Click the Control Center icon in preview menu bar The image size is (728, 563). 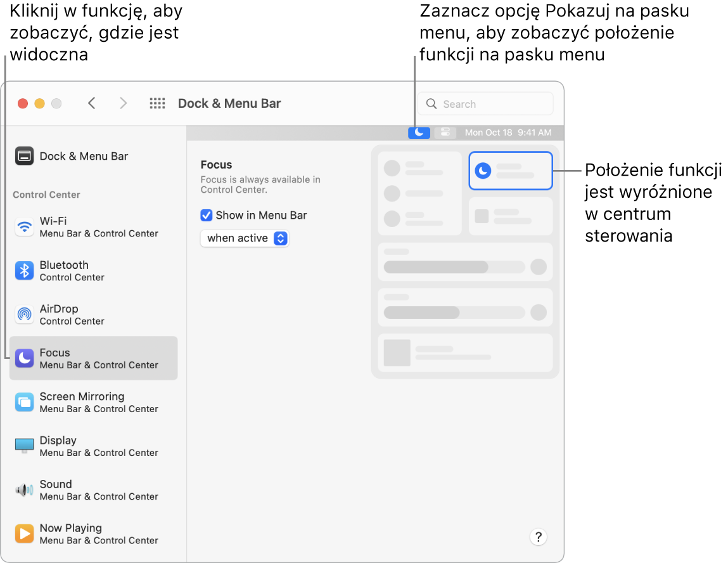click(445, 133)
